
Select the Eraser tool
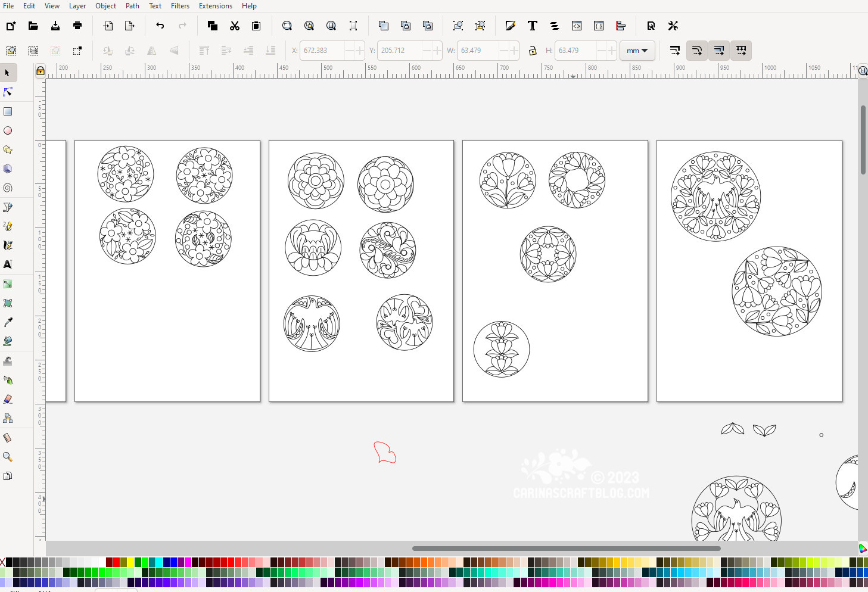point(8,399)
